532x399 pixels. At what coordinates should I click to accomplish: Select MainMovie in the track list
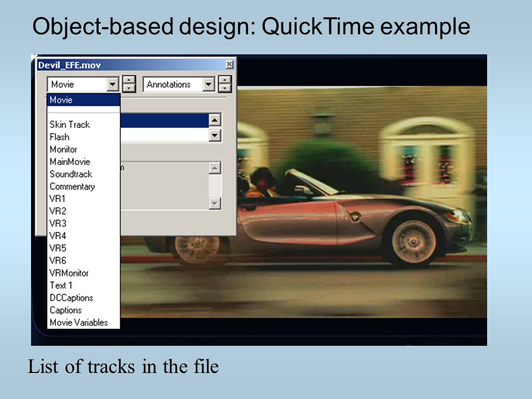84,161
